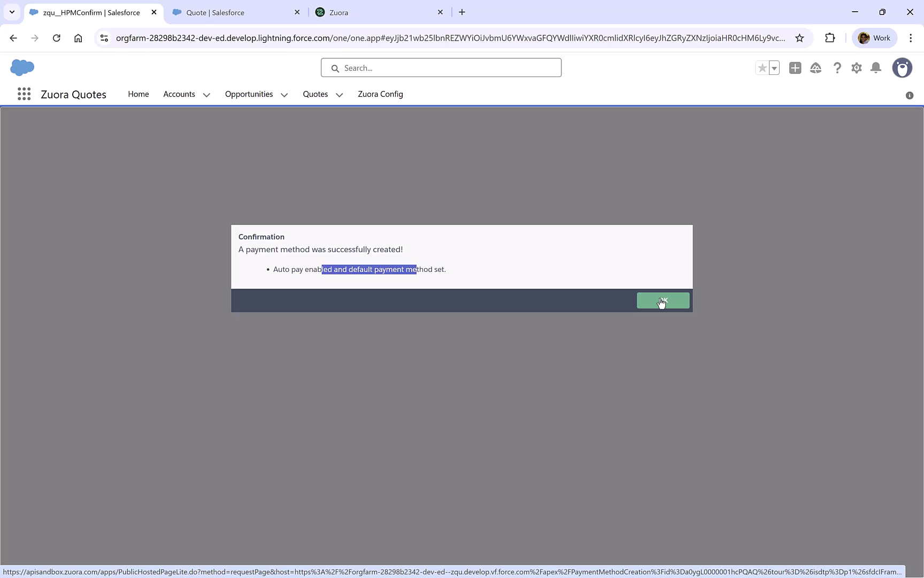Screen dimensions: 924x578
Task: Toggle site permissions via the tune icon
Action: click(105, 38)
